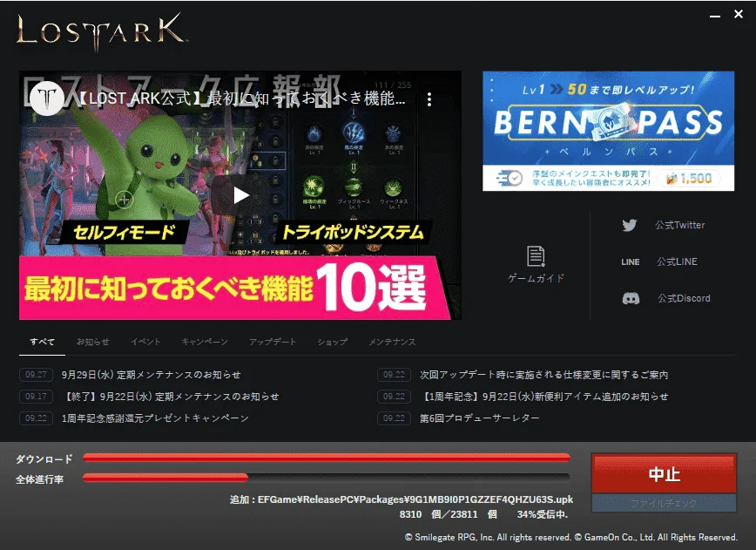Image resolution: width=756 pixels, height=550 pixels.
Task: Click the 09.27 date badge
Action: [x=37, y=375]
